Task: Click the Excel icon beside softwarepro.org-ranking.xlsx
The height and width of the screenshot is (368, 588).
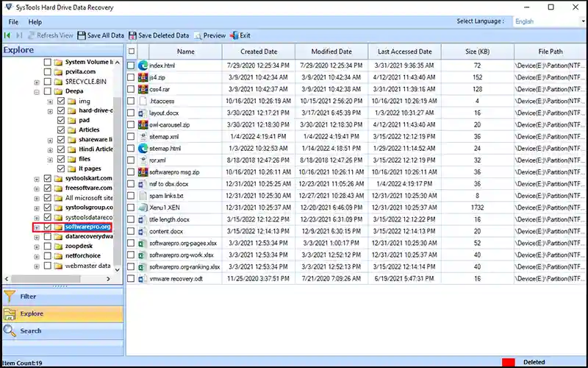Action: pyautogui.click(x=143, y=266)
